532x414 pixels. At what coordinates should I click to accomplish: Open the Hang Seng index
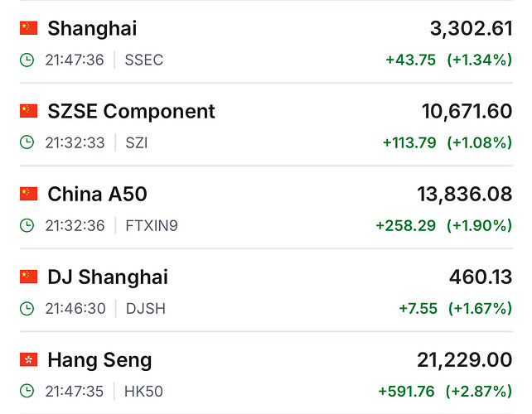coord(99,359)
